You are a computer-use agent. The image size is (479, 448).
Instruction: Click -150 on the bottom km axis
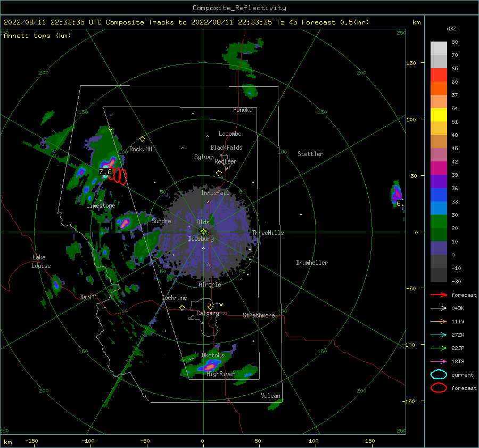coord(31,441)
